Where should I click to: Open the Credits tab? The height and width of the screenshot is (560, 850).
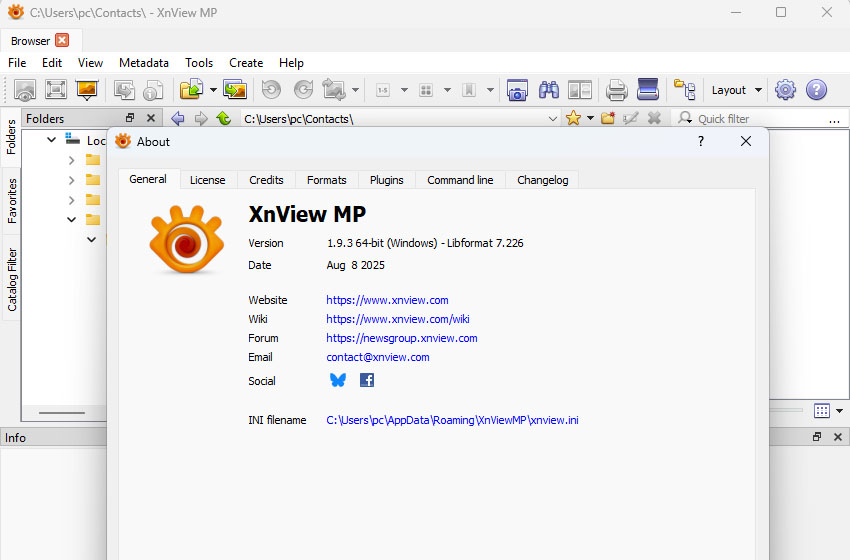(x=266, y=180)
